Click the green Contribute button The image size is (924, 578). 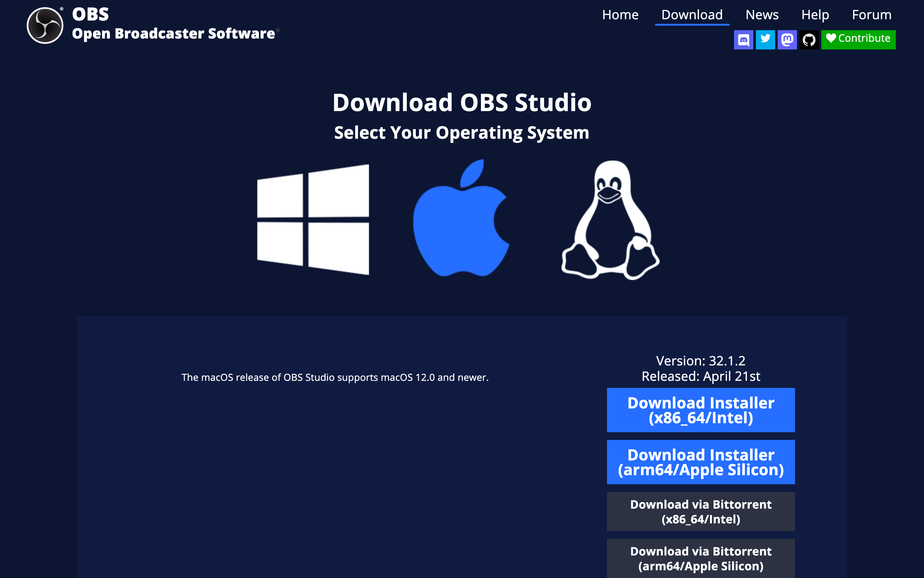(858, 40)
